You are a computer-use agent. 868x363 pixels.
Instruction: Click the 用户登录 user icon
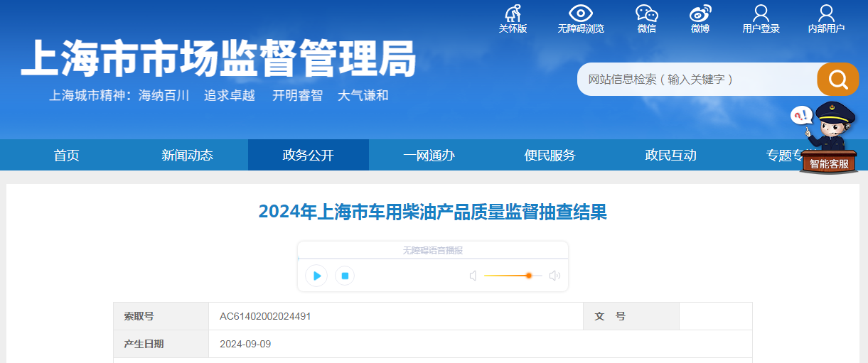coord(761,13)
